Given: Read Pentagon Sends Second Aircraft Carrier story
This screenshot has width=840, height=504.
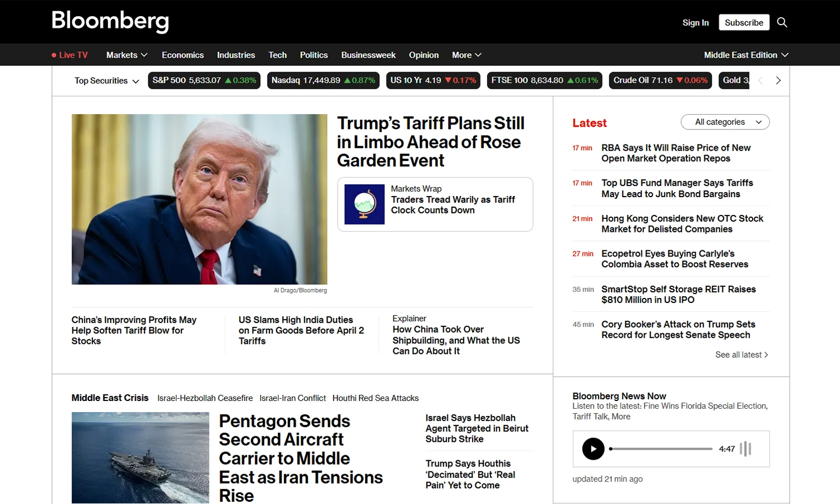Looking at the screenshot, I should point(301,458).
